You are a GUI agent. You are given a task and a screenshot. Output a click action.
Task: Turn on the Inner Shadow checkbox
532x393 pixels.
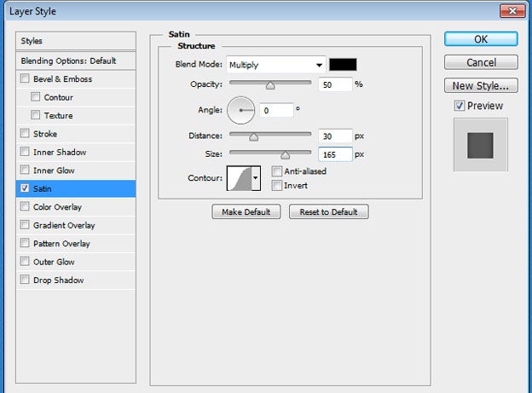[25, 152]
